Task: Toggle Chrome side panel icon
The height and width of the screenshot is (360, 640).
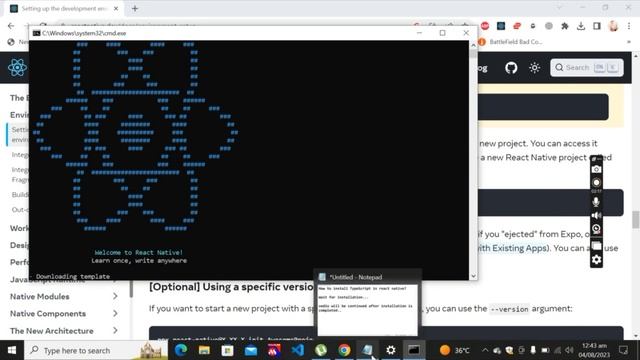Action: tap(597, 26)
